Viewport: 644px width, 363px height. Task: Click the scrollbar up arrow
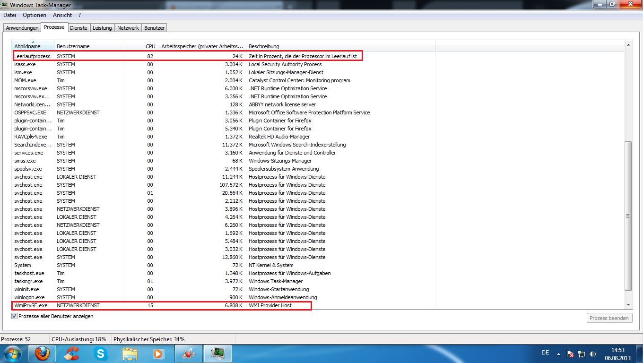(628, 45)
